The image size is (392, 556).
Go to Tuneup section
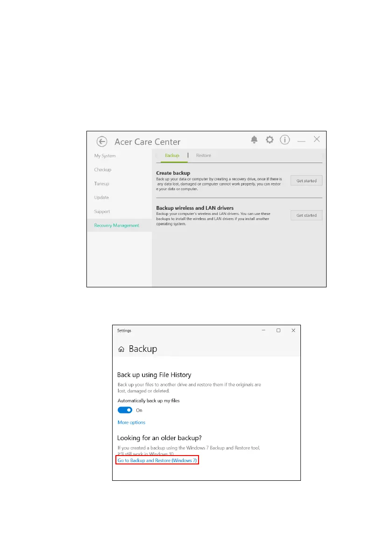coord(102,184)
